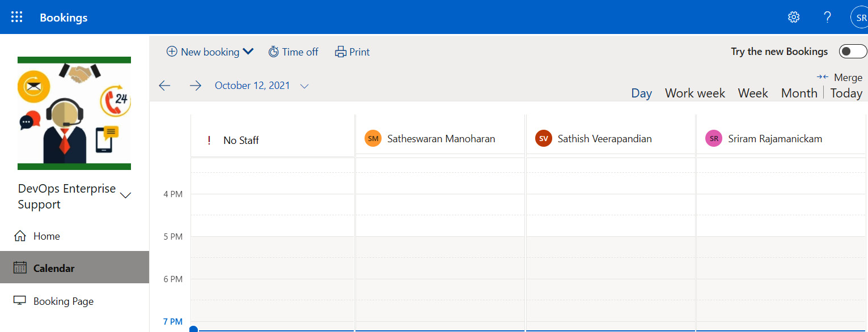Click the help question mark icon
This screenshot has height=332, width=868.
click(827, 17)
